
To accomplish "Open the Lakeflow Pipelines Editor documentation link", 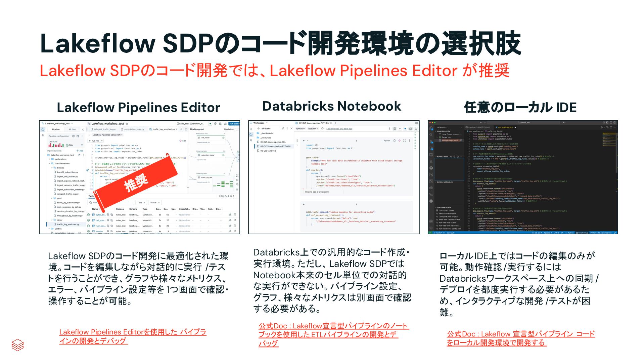I will pos(133,336).
